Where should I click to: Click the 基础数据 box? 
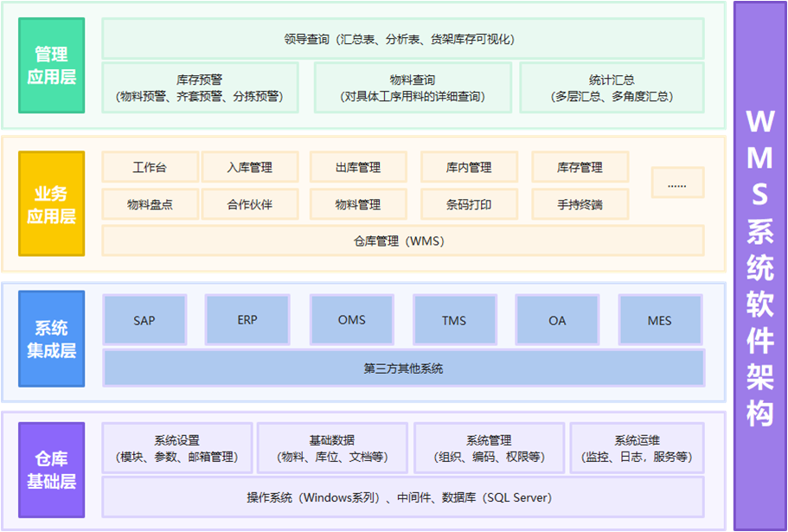(x=332, y=448)
